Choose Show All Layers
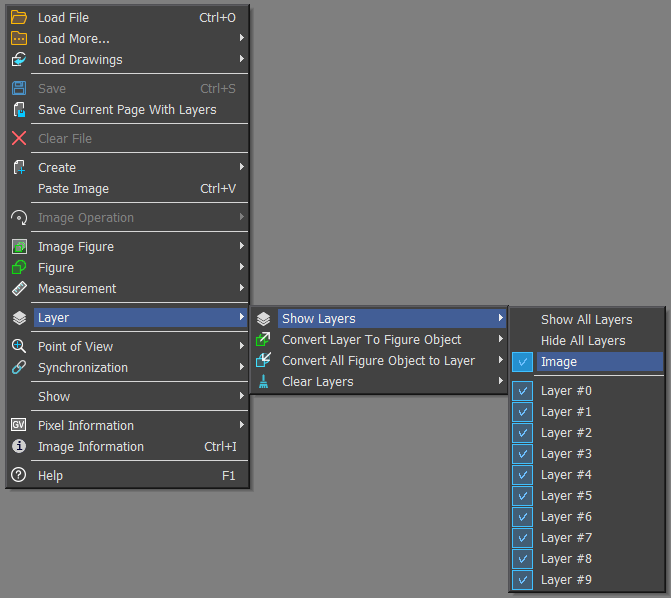The image size is (671, 598). (x=586, y=320)
